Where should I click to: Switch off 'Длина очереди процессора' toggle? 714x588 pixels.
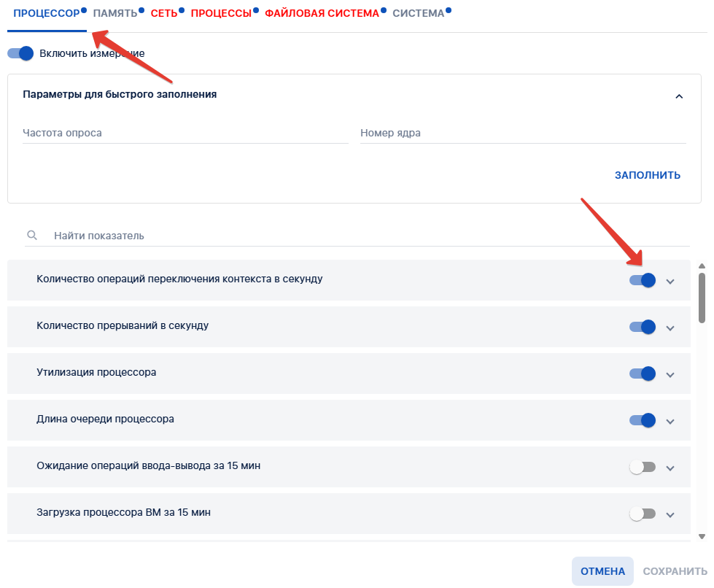(x=643, y=420)
